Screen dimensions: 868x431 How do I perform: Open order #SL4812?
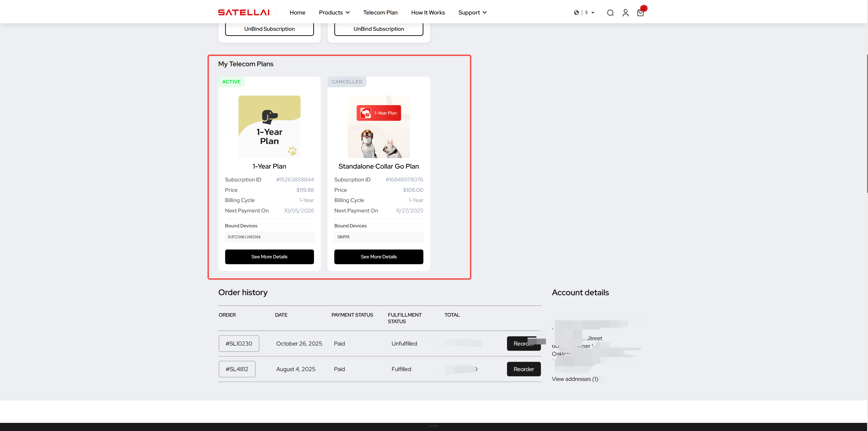coord(237,369)
